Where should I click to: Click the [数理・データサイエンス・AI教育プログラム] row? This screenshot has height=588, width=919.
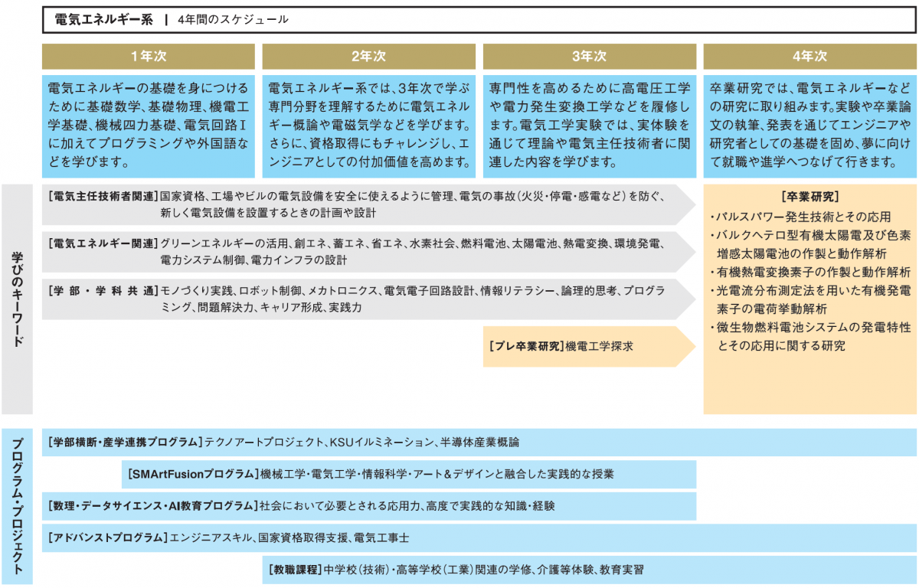(x=369, y=506)
